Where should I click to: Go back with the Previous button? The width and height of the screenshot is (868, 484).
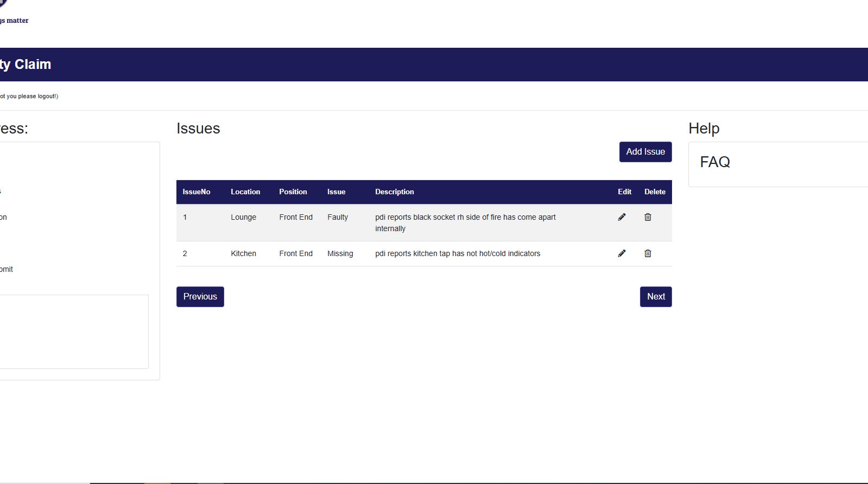(200, 297)
